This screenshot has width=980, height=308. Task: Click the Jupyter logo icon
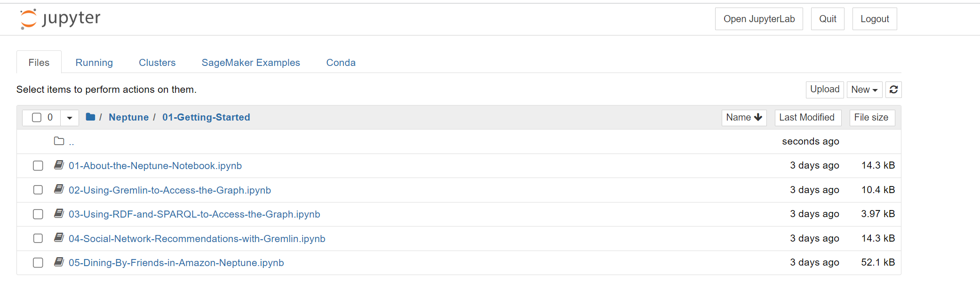click(28, 19)
